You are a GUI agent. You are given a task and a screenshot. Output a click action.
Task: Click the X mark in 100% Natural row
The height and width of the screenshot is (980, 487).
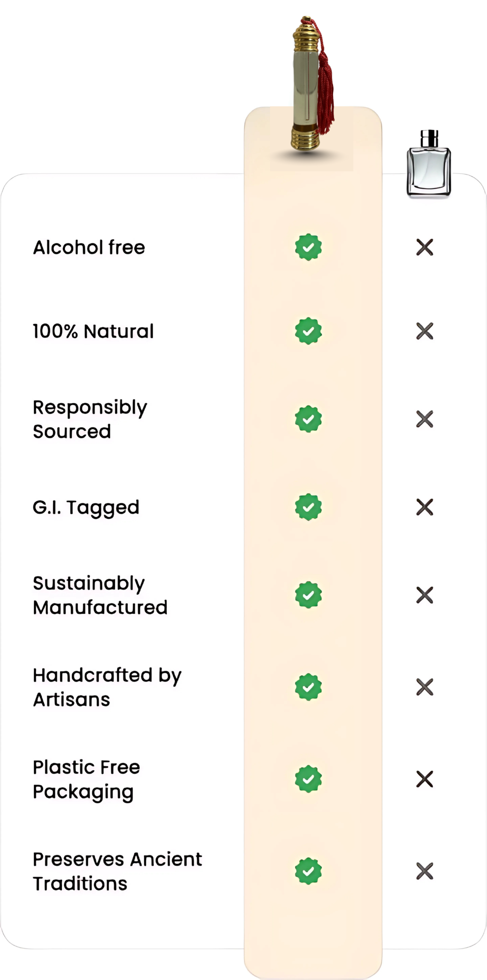(x=425, y=331)
